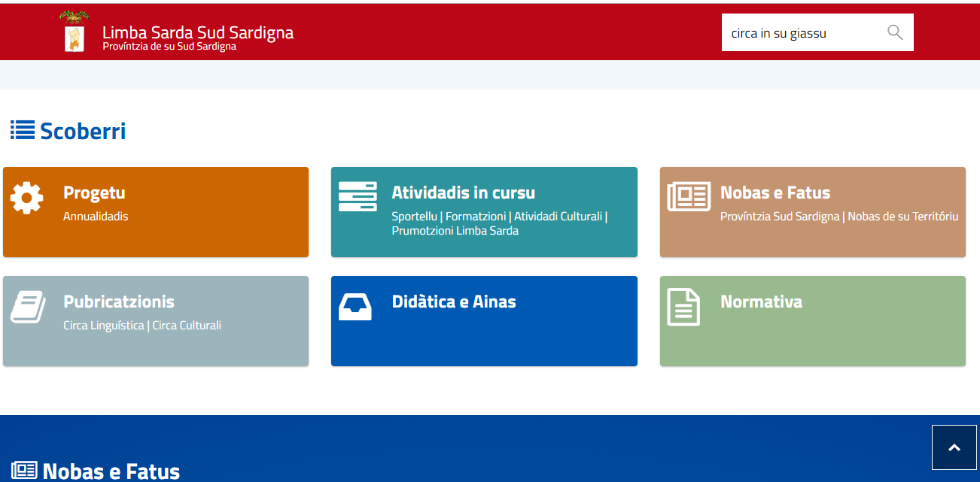This screenshot has width=980, height=482.
Task: Visit Nobas de su Territòriu link
Action: pos(902,217)
